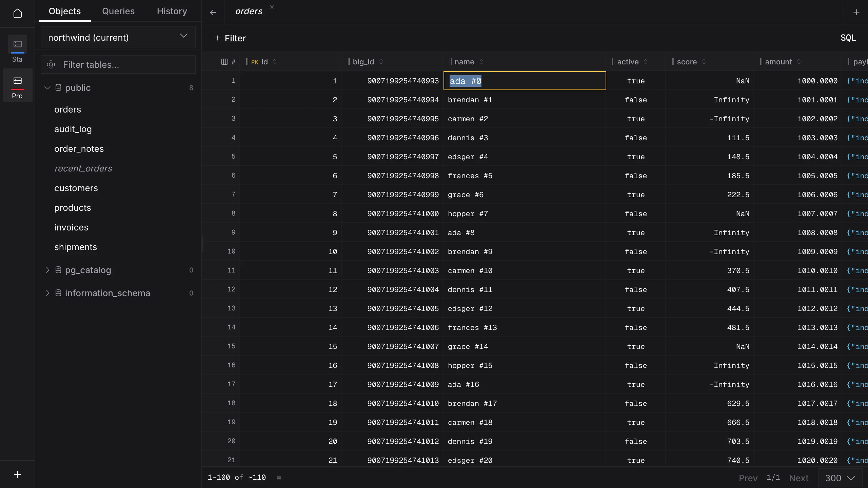Viewport: 868px width, 488px height.
Task: Switch to the Queries tab
Action: (x=118, y=11)
